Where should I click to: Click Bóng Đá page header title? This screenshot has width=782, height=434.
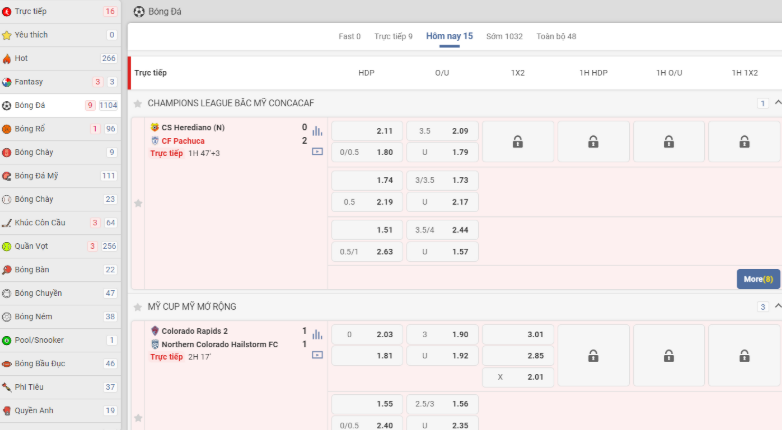click(165, 11)
